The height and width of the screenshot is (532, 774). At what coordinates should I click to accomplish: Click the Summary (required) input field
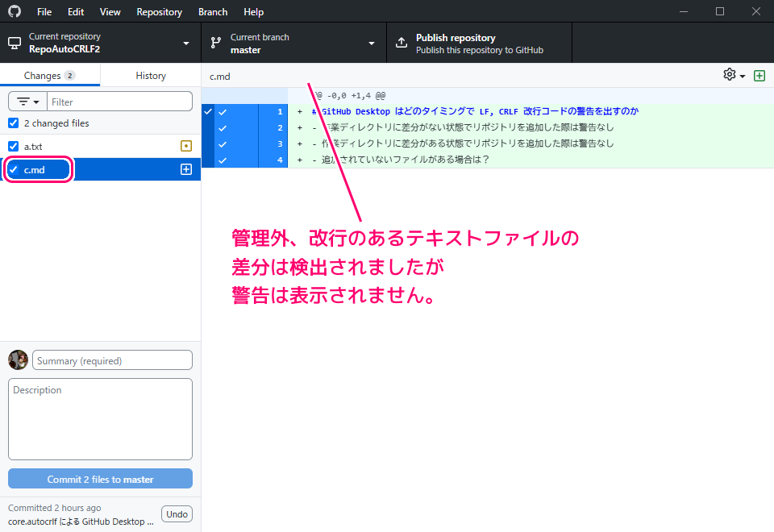tap(112, 360)
